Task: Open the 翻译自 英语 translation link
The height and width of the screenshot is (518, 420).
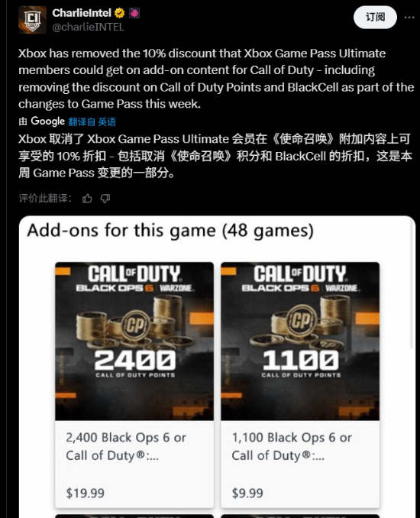Action: coord(92,122)
